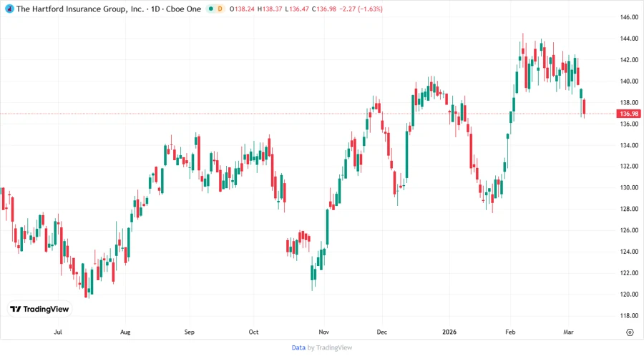Click the Feb label on time axis
This screenshot has width=644, height=356.
pyautogui.click(x=510, y=332)
